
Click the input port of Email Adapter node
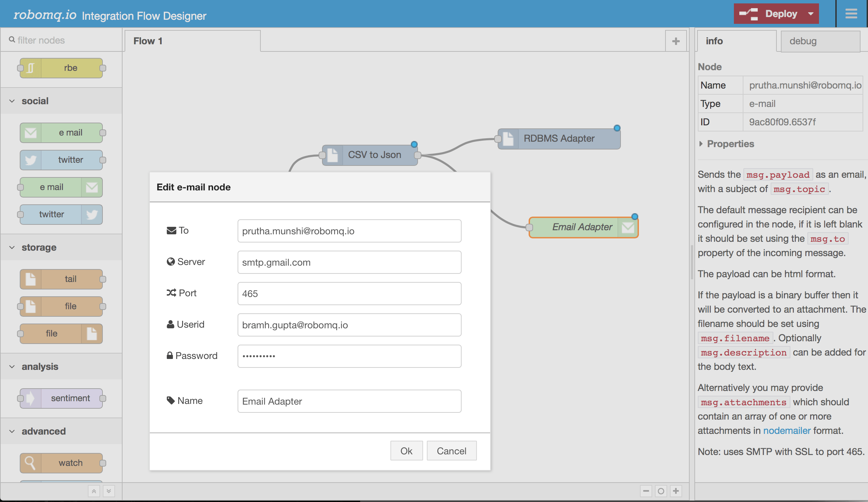(x=529, y=228)
